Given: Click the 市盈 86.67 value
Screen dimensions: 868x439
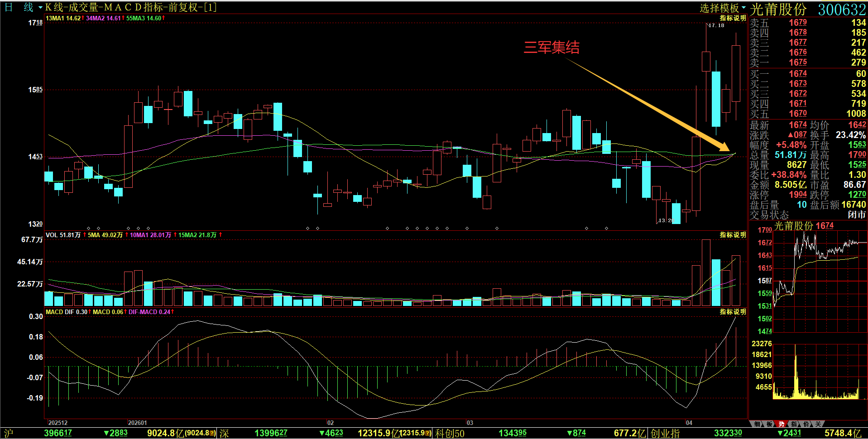Looking at the screenshot, I should click(x=854, y=185).
